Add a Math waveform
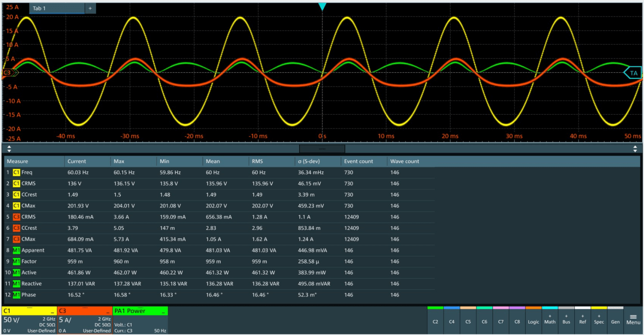 point(550,320)
